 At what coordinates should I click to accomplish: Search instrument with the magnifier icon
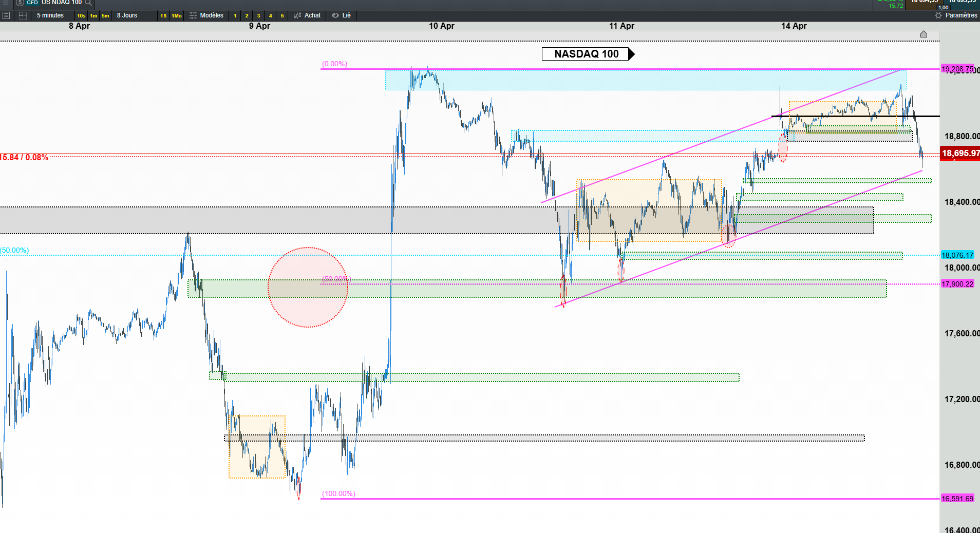[x=88, y=3]
